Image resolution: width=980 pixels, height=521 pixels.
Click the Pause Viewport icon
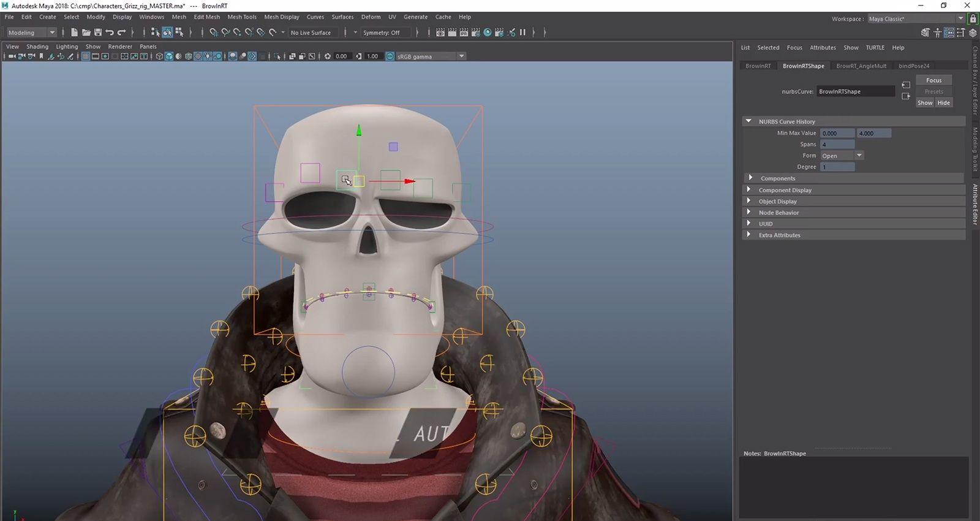522,32
